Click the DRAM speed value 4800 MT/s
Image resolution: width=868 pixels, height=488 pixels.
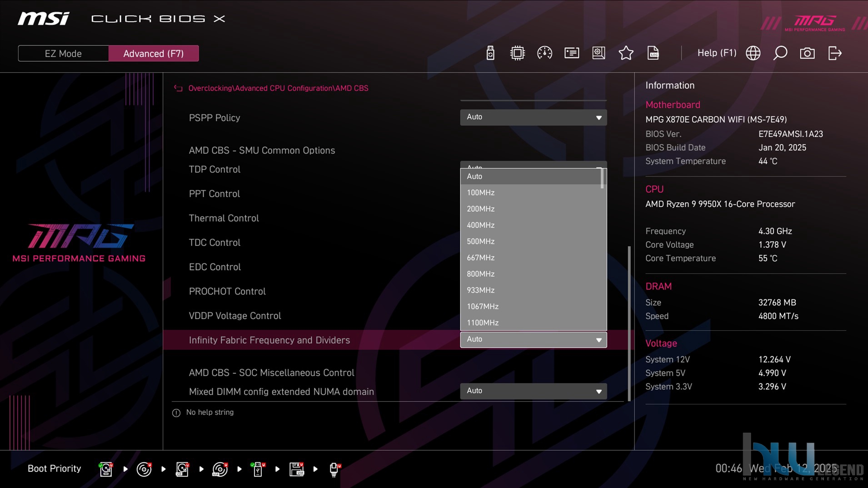tap(778, 316)
